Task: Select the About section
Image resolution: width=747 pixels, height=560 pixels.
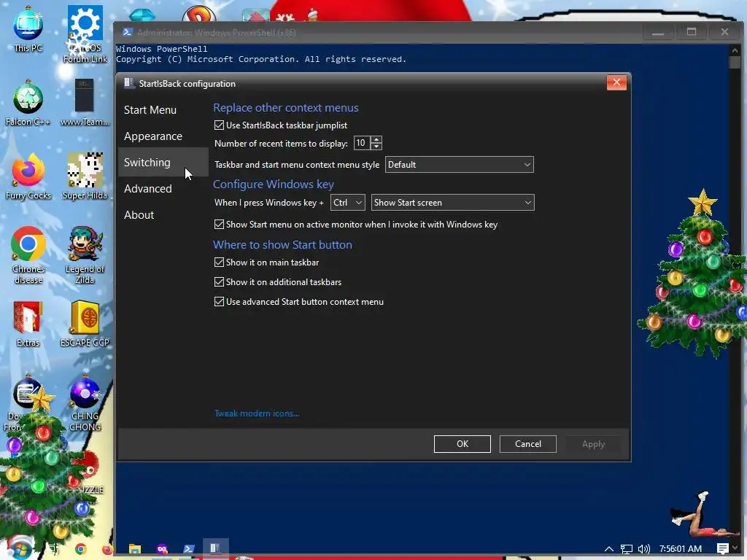Action: tap(139, 215)
